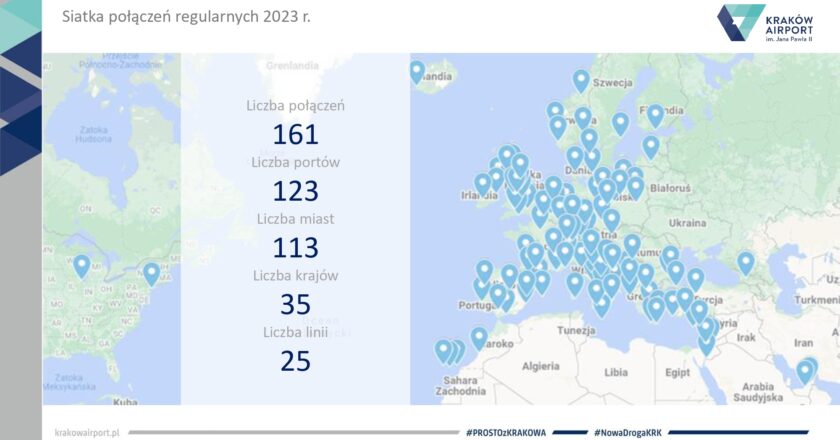
Task: Click the #PROSTOzKRAKOWA hashtag
Action: pos(506,432)
